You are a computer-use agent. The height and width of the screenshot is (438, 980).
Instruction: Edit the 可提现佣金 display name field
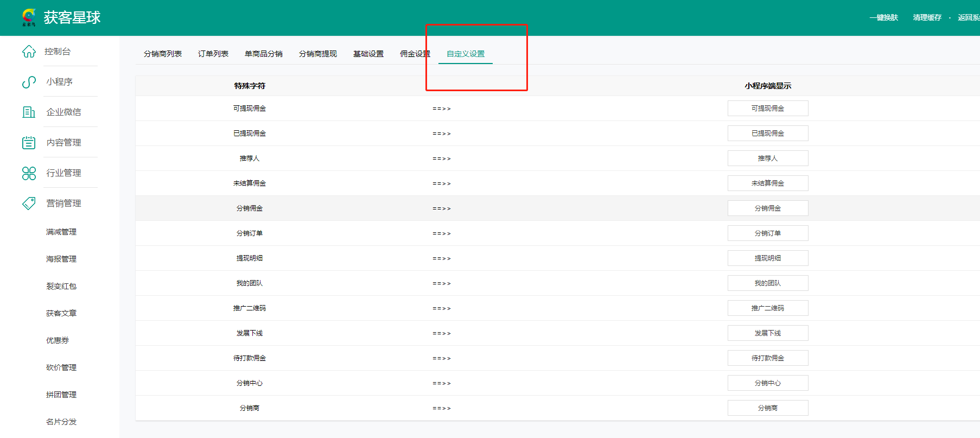(768, 109)
